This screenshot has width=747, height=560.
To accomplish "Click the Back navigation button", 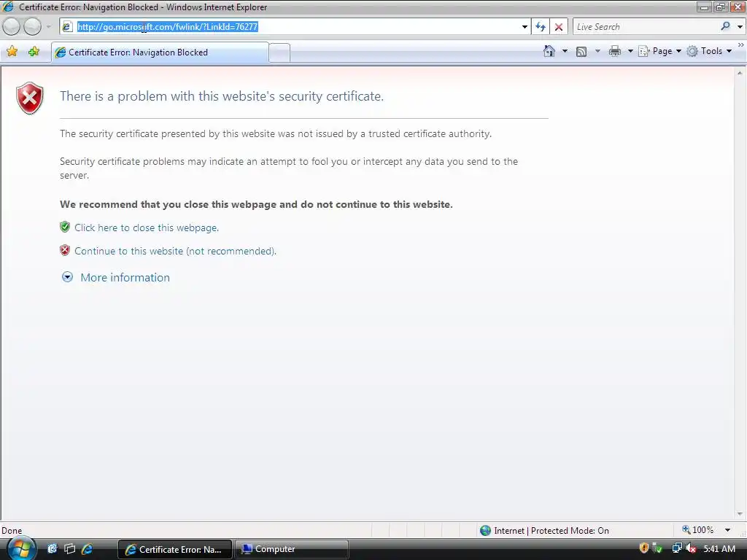I will coord(12,27).
